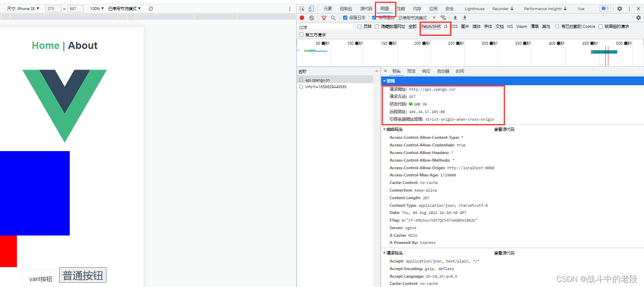Screen dimensions: 644x287
Task: Open the issues counter badge showing 1
Action: coord(605,8)
